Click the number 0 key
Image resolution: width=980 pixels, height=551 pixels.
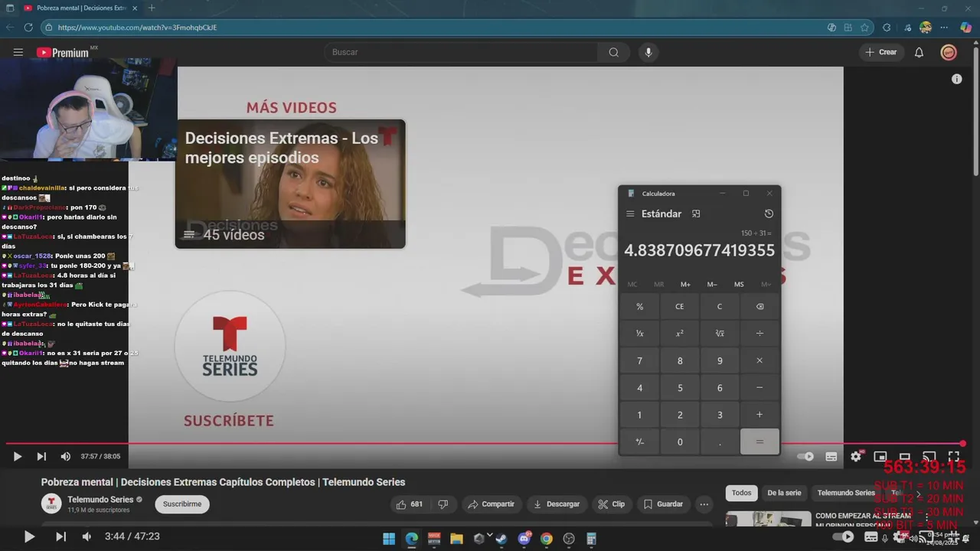[679, 442]
